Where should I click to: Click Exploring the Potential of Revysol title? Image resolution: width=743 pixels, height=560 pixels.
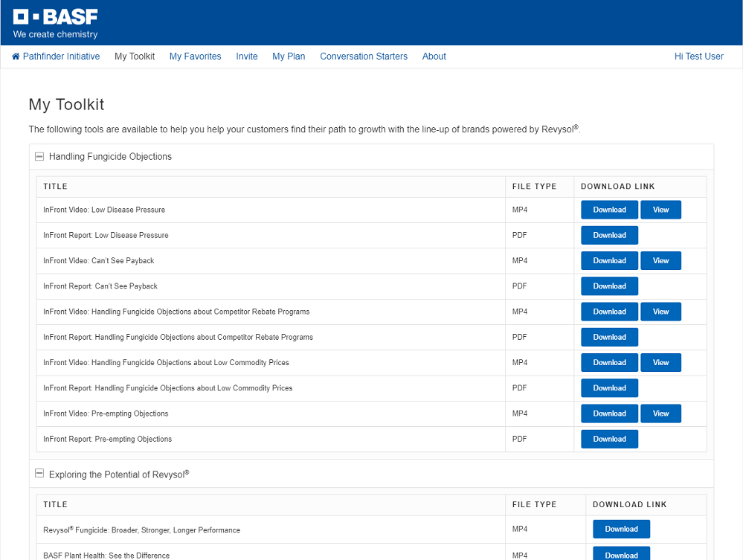[119, 474]
